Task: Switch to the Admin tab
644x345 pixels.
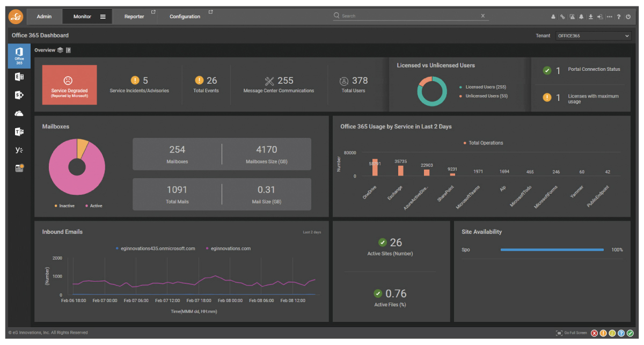Action: click(44, 17)
